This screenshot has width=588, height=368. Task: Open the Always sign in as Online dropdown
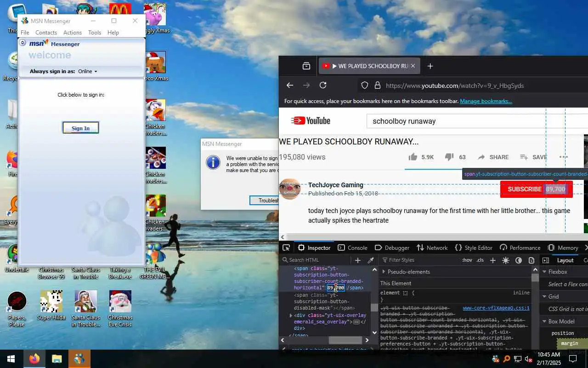pos(88,71)
